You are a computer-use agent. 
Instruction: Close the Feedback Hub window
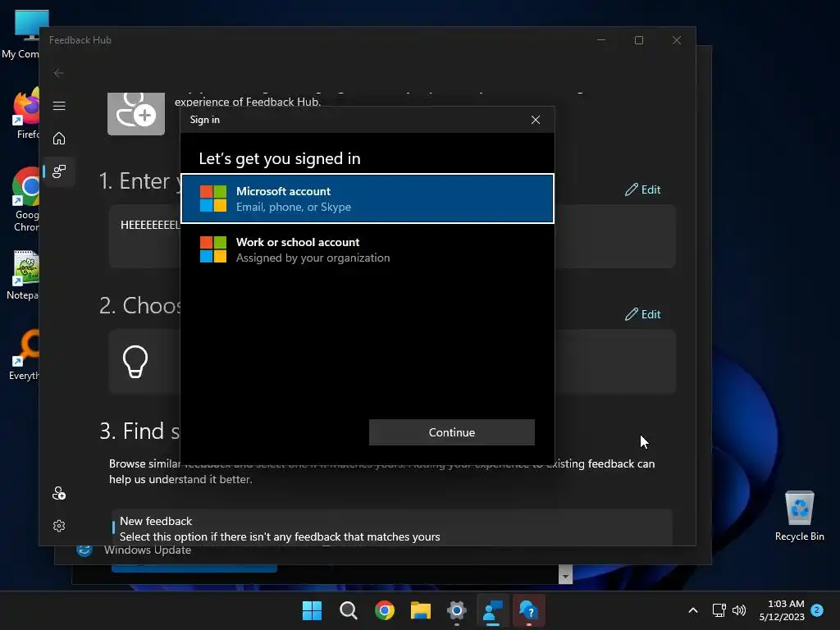677,40
